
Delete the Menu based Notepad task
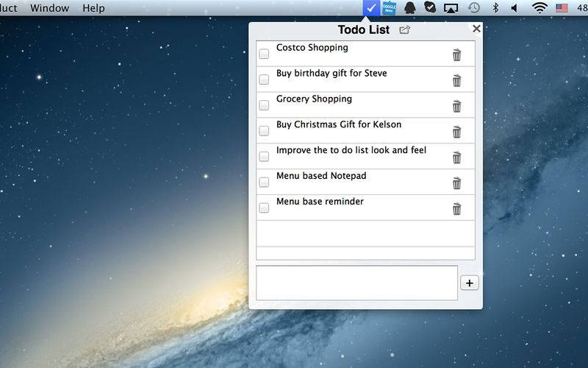coord(456,183)
